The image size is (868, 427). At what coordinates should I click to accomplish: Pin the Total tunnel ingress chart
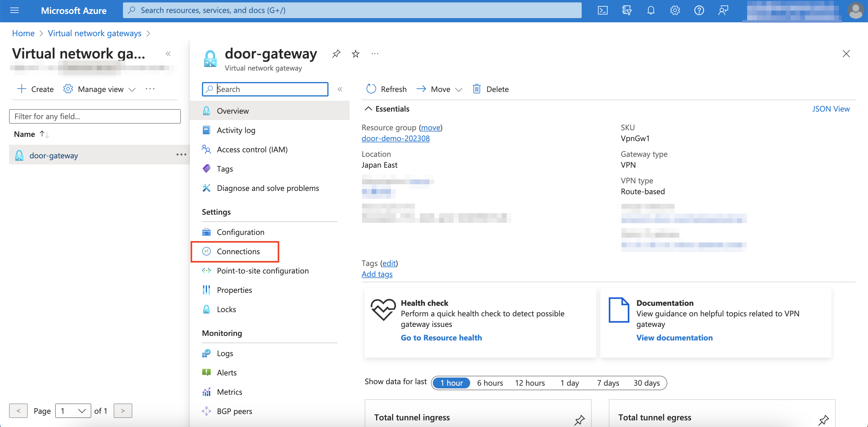(580, 420)
